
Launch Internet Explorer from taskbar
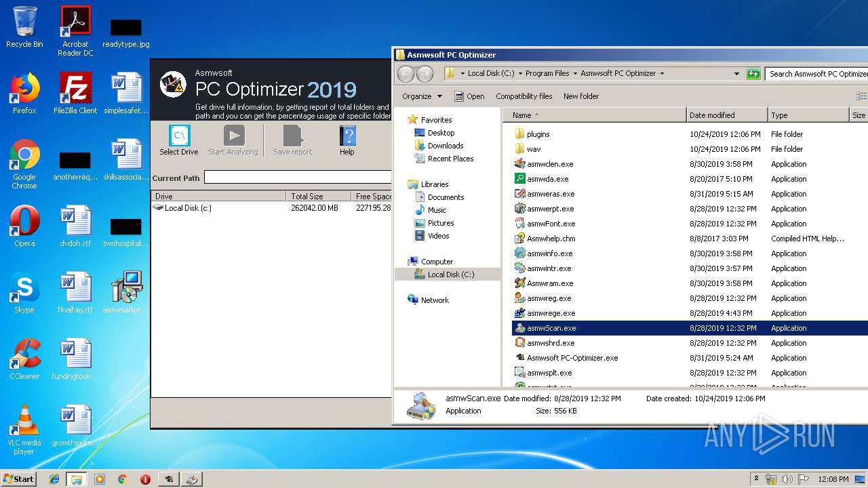(54, 479)
